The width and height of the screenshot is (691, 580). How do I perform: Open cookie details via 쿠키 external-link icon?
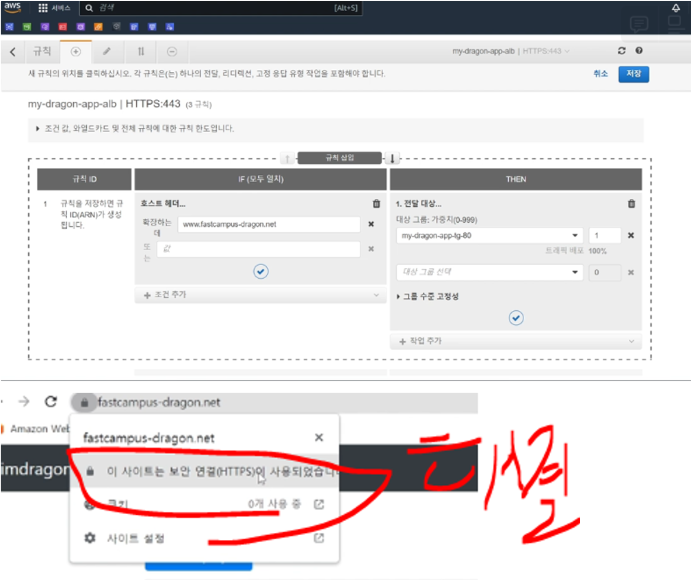coord(319,504)
